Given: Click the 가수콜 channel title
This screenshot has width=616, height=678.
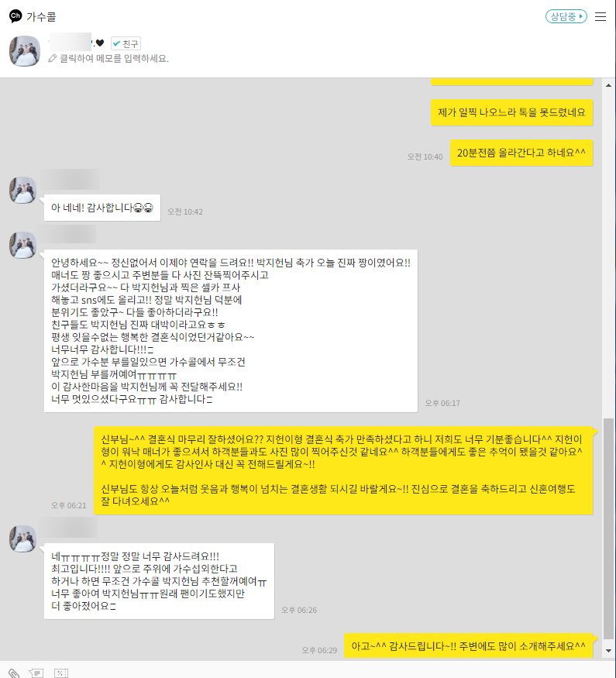Looking at the screenshot, I should point(42,17).
